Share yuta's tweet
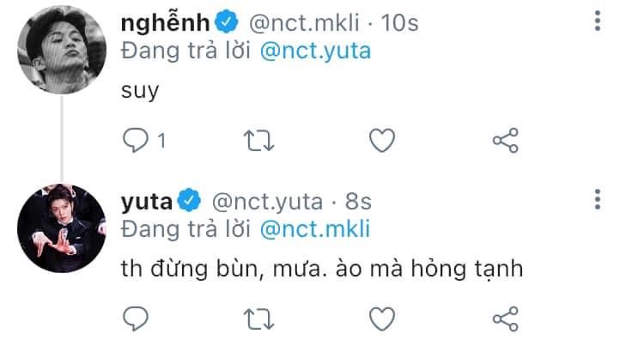Image resolution: width=644 pixels, height=346 pixels. [x=505, y=319]
